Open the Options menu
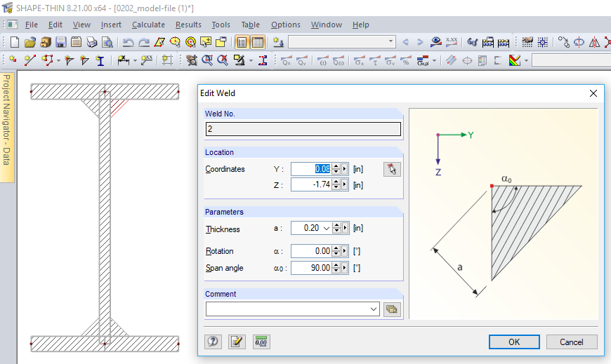Image resolution: width=611 pixels, height=364 pixels. 286,25
